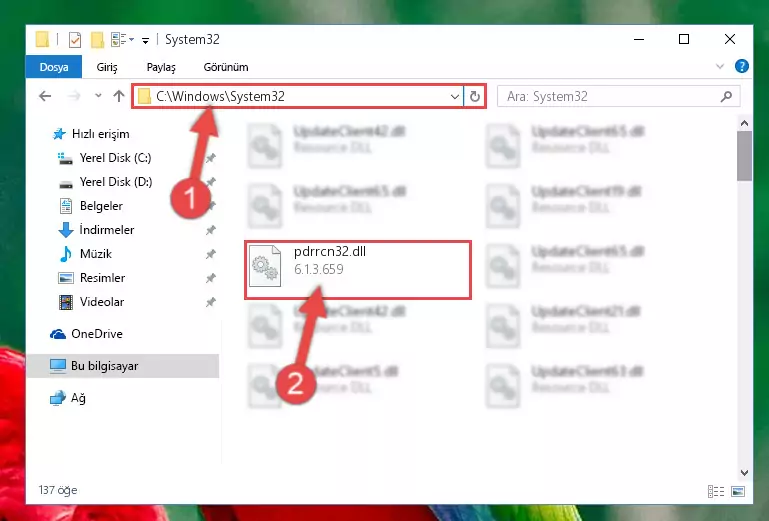
Task: Click the pin icon beside Resimler
Action: (x=210, y=278)
